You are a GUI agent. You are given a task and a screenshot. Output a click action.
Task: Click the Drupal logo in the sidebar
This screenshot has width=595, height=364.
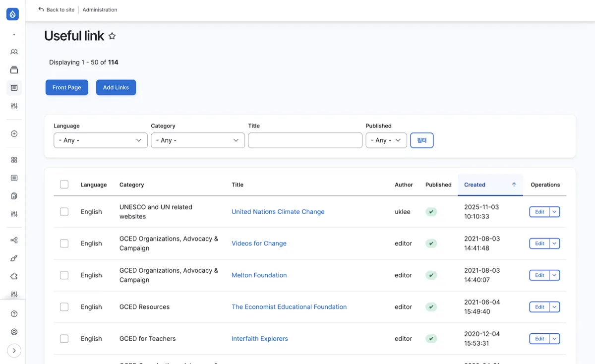[13, 14]
